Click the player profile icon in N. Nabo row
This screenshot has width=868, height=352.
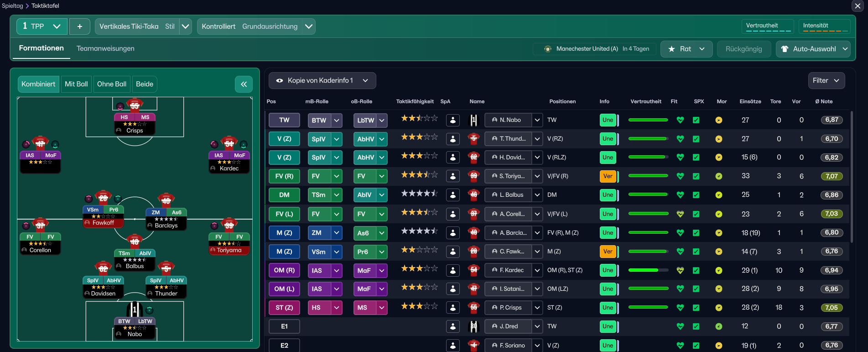[x=453, y=120]
